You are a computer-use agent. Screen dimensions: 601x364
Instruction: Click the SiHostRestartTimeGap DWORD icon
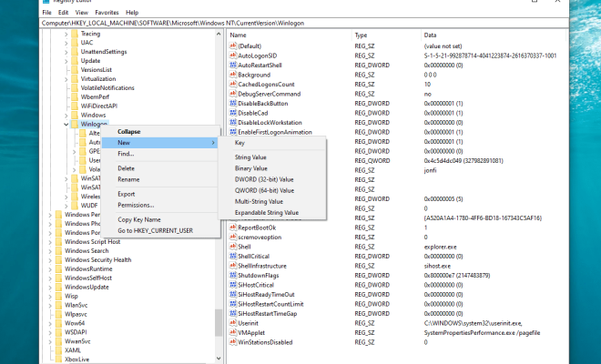[x=232, y=313]
